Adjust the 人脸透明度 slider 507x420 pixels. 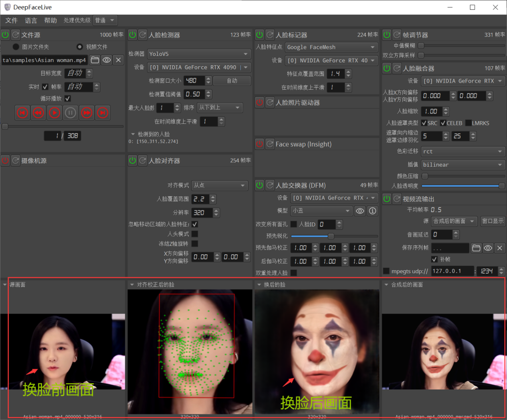coord(463,185)
